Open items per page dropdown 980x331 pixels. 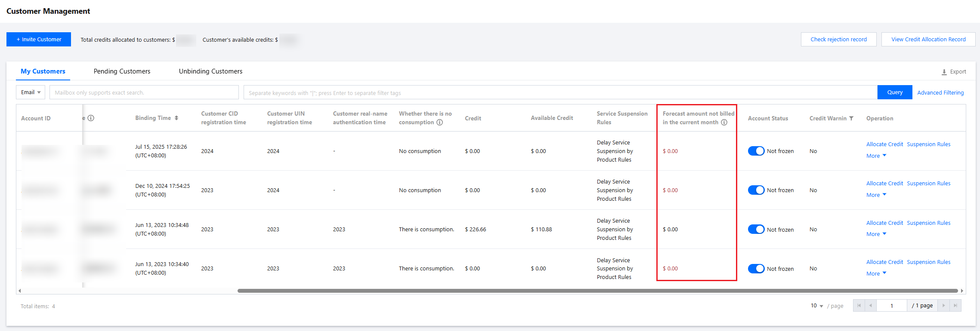816,306
